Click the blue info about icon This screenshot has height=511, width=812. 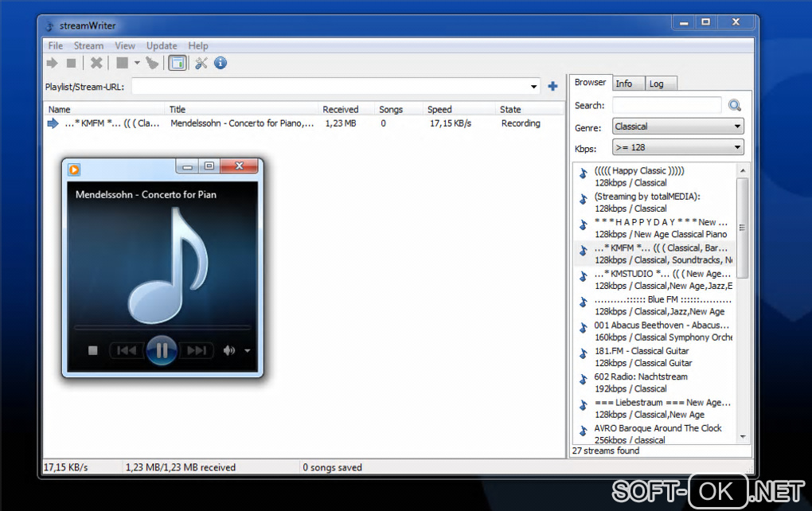[x=220, y=63]
